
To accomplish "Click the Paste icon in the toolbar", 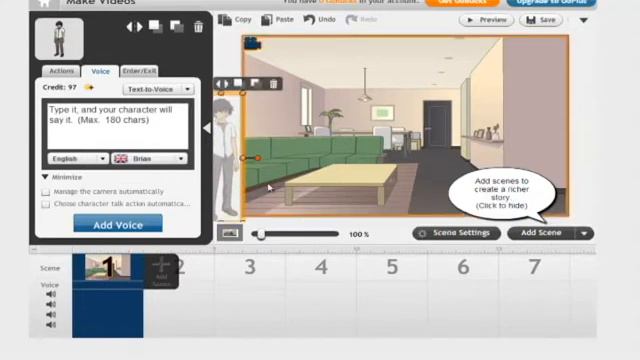I will [267, 20].
